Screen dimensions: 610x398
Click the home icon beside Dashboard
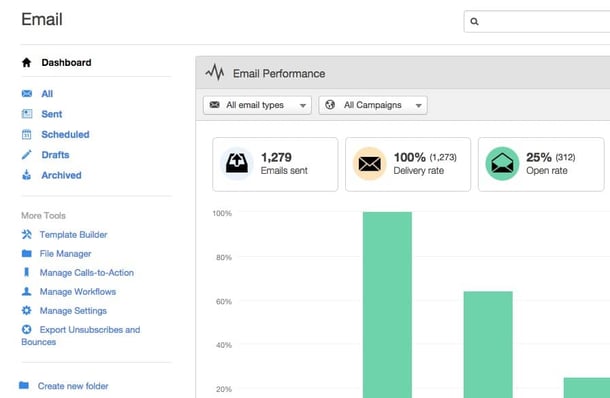tap(26, 63)
